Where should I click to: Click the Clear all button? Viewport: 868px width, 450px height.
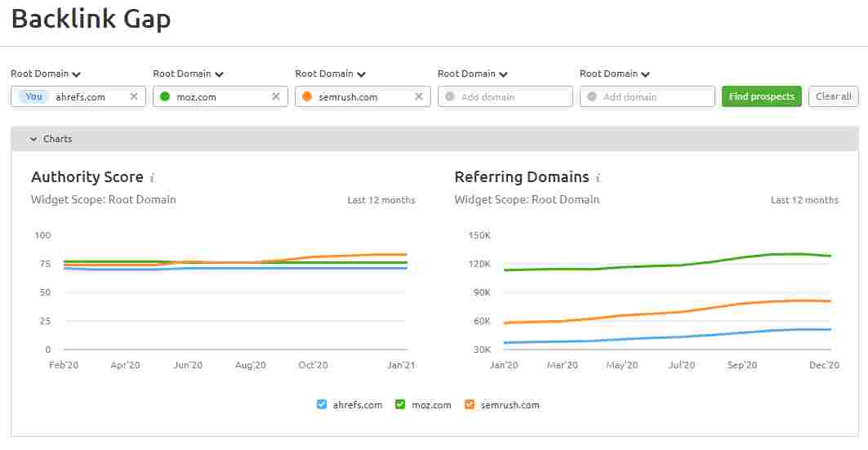click(x=833, y=96)
